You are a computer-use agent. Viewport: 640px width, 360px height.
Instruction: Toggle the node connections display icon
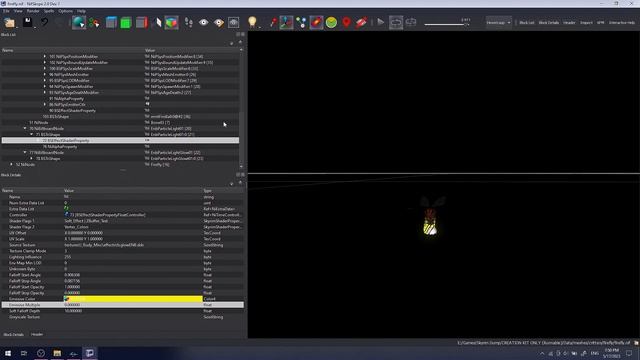click(301, 22)
